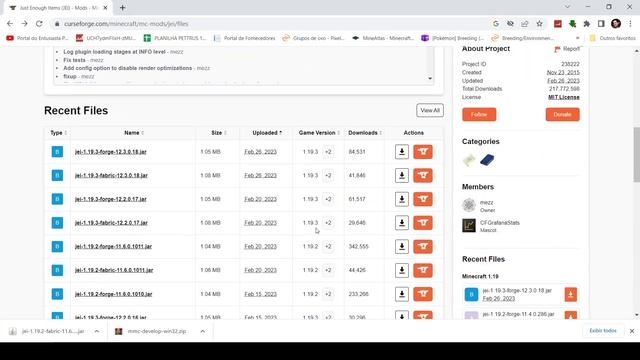Image resolution: width=640 pixels, height=360 pixels.
Task: Open MineAtlas bookmark
Action: (x=383, y=38)
